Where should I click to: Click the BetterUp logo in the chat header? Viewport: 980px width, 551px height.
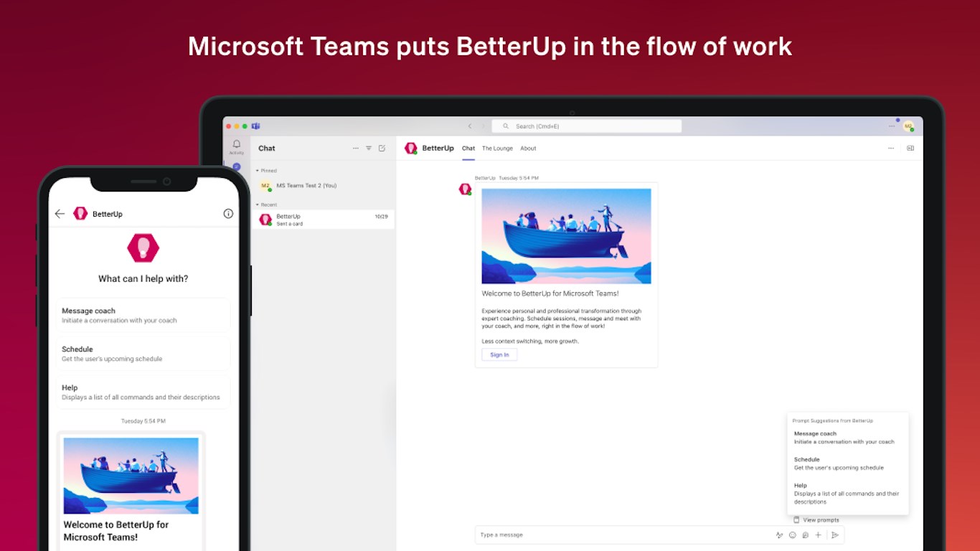pyautogui.click(x=410, y=149)
